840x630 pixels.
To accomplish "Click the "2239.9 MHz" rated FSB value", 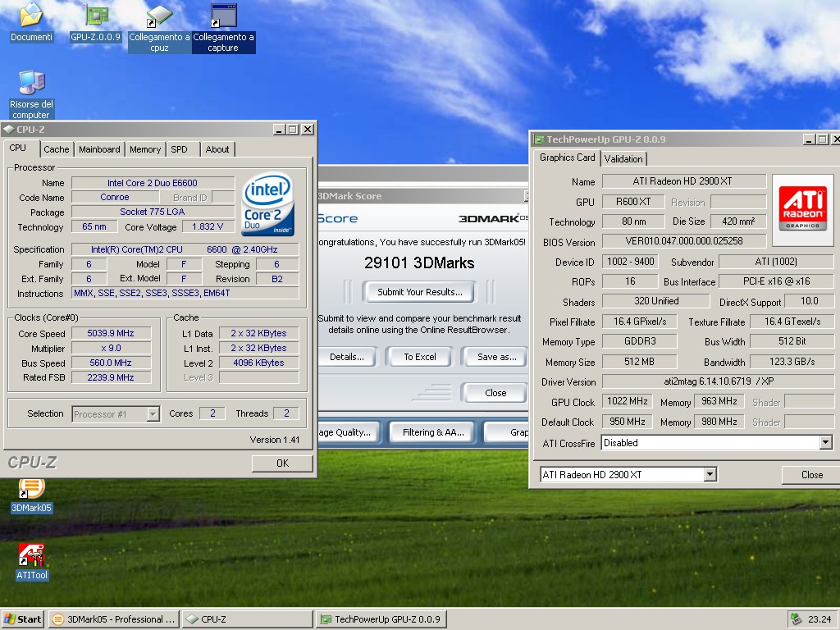I will pyautogui.click(x=111, y=377).
